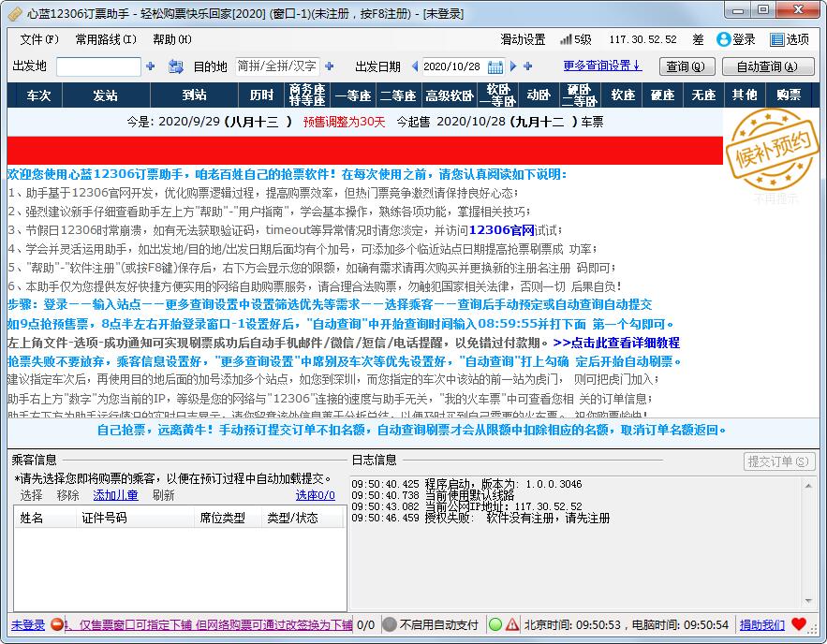Click the green status indicator circle
The height and width of the screenshot is (644, 827).
[x=495, y=625]
